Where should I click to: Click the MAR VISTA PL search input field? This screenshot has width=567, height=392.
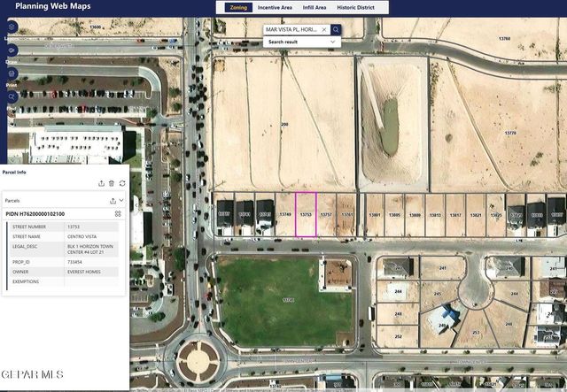[x=291, y=29]
